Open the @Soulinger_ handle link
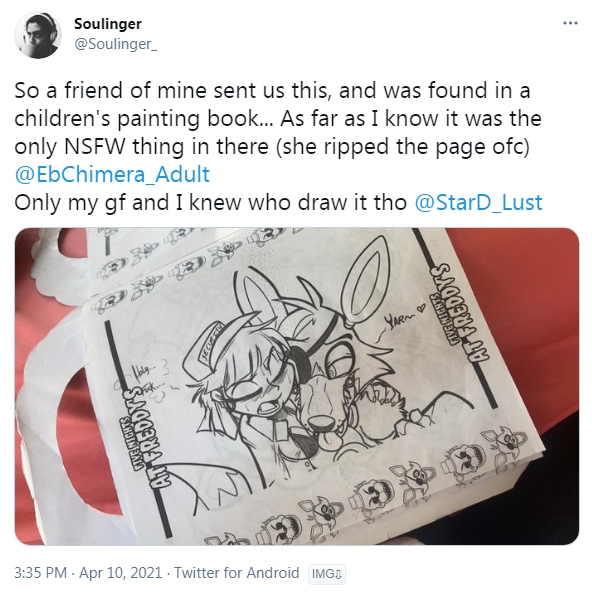The height and width of the screenshot is (600, 592). (115, 44)
